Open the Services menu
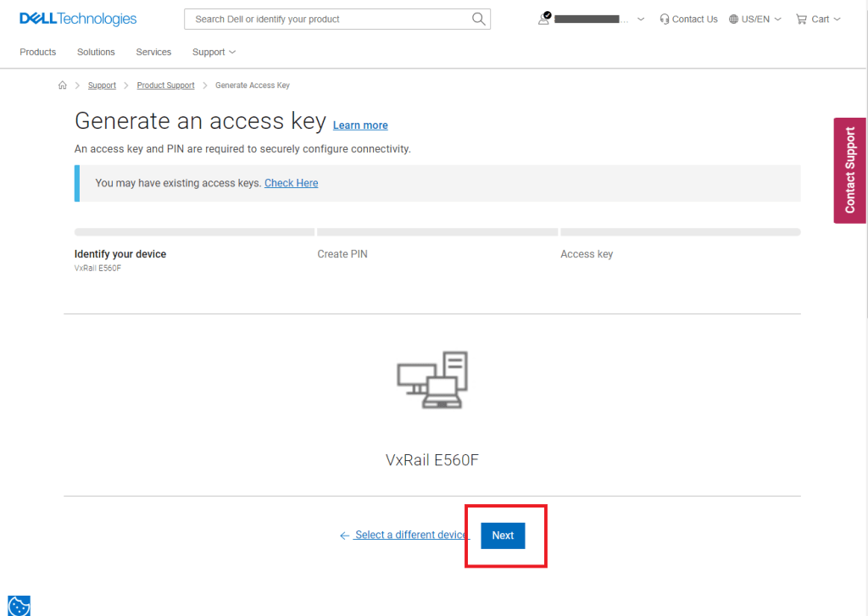 tap(153, 52)
